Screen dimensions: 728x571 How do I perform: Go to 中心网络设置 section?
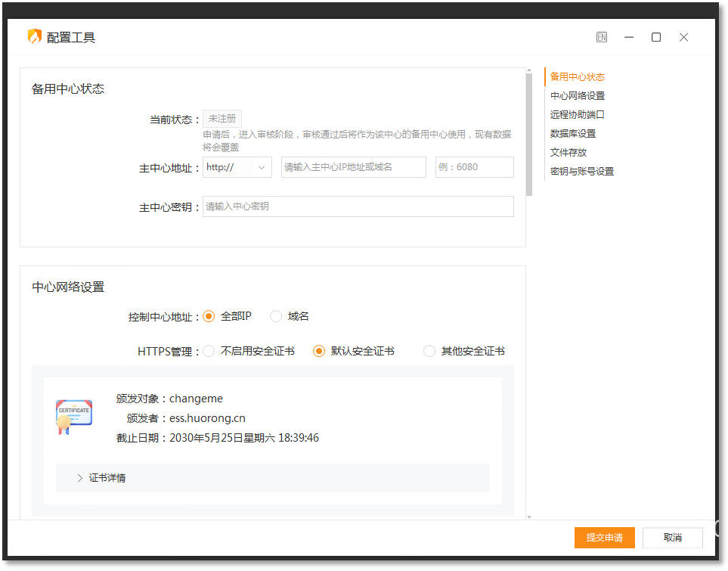tap(577, 96)
